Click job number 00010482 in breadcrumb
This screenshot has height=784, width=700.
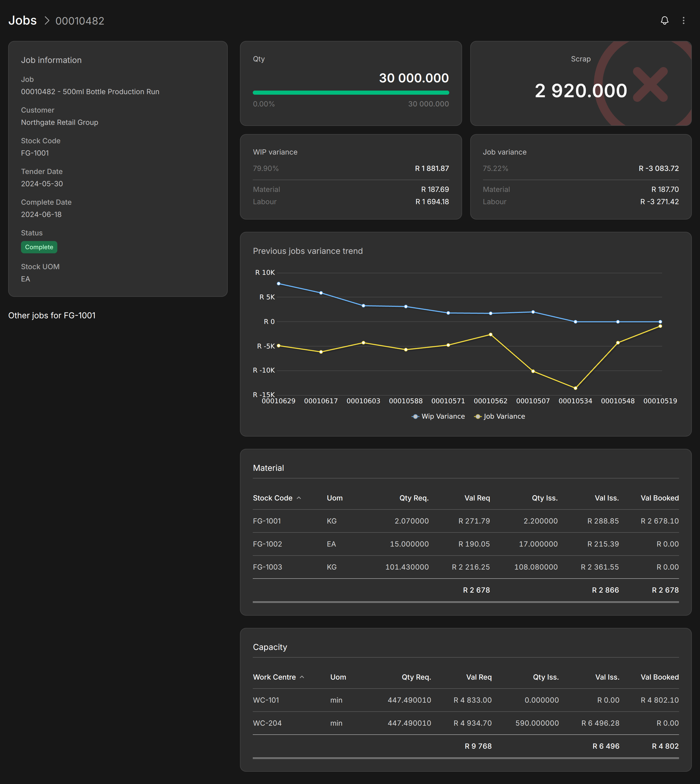pos(80,21)
